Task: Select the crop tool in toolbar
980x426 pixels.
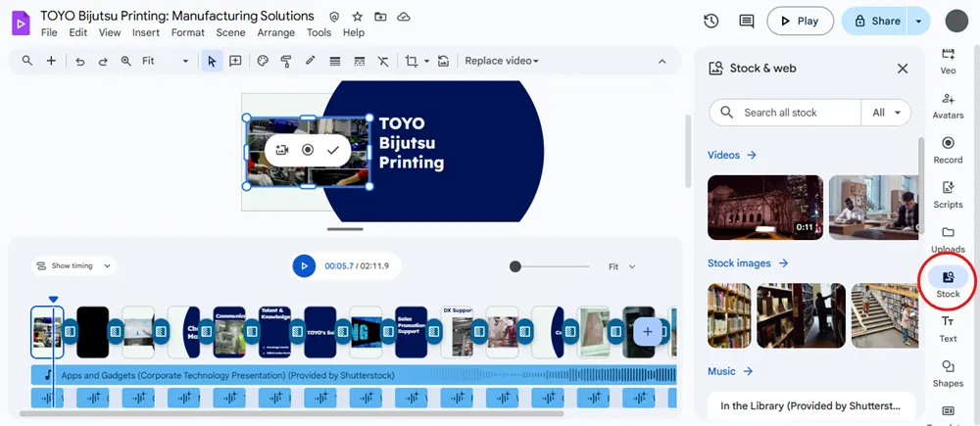Action: (412, 61)
